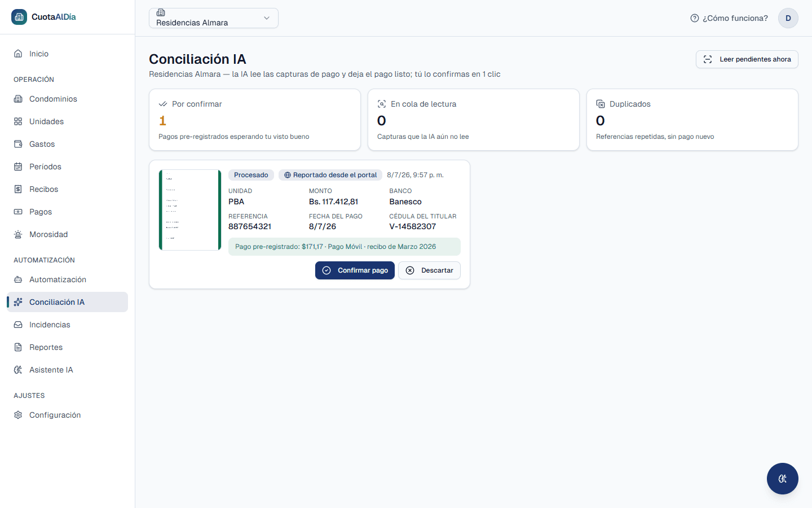Open the Inicio home icon

[x=18, y=54]
